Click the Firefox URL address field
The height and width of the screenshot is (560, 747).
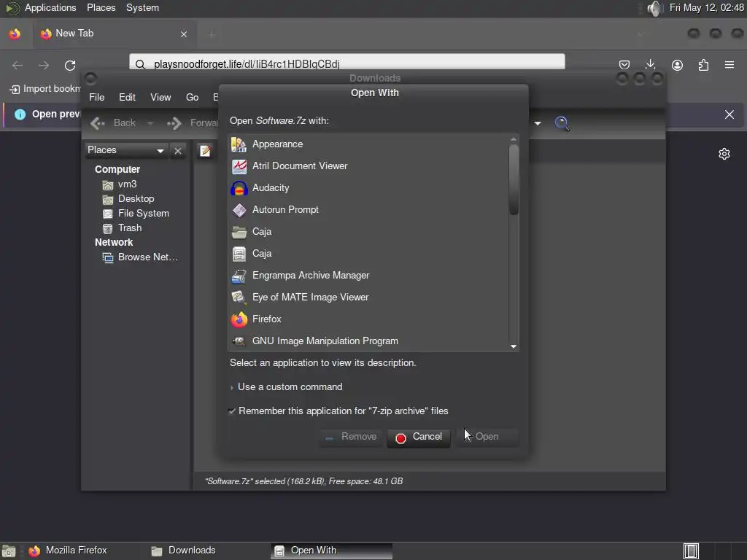click(347, 63)
